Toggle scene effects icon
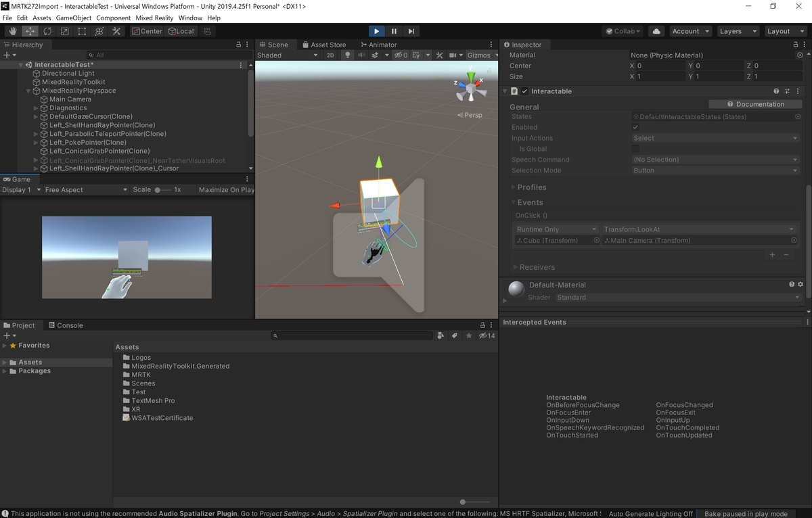 click(376, 55)
